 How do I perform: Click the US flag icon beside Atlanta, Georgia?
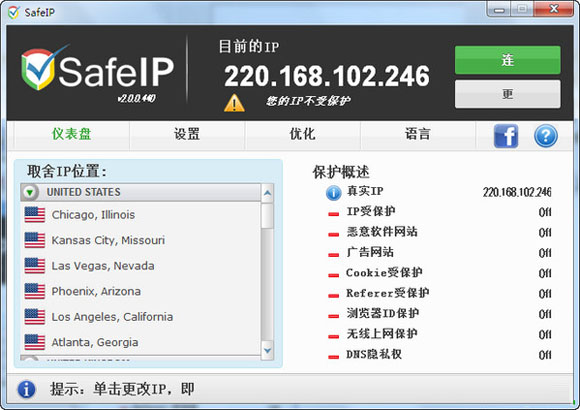[35, 342]
